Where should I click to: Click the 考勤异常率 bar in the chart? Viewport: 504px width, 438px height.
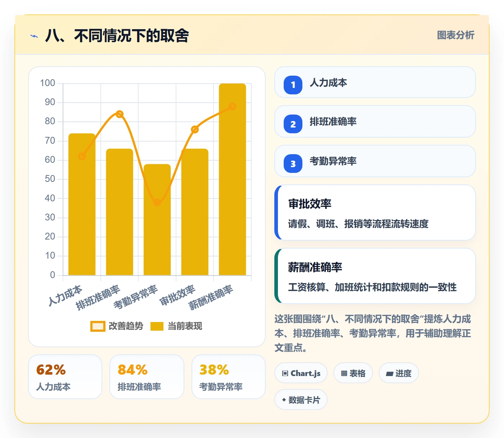pos(157,220)
